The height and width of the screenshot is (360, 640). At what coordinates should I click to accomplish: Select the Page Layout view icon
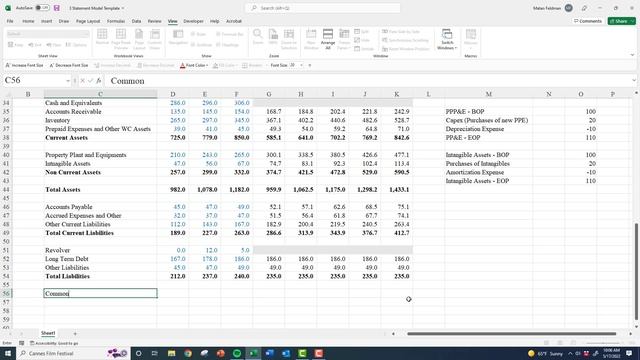pos(139,39)
